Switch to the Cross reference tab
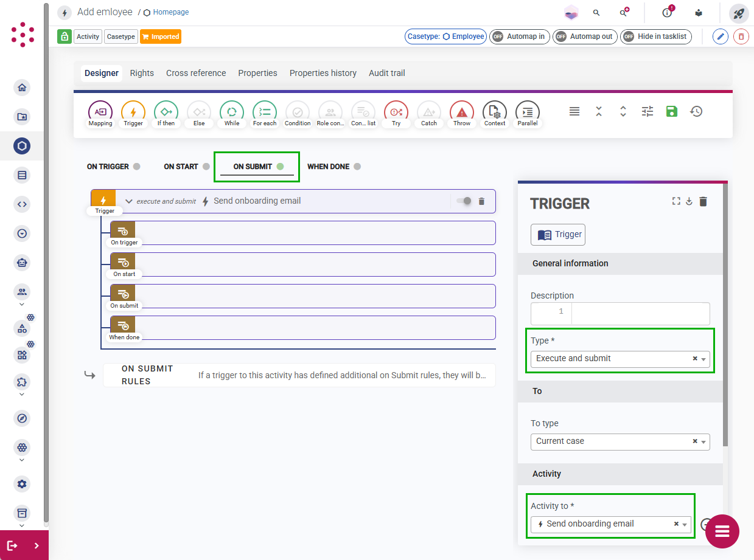The width and height of the screenshot is (754, 560). tap(196, 73)
